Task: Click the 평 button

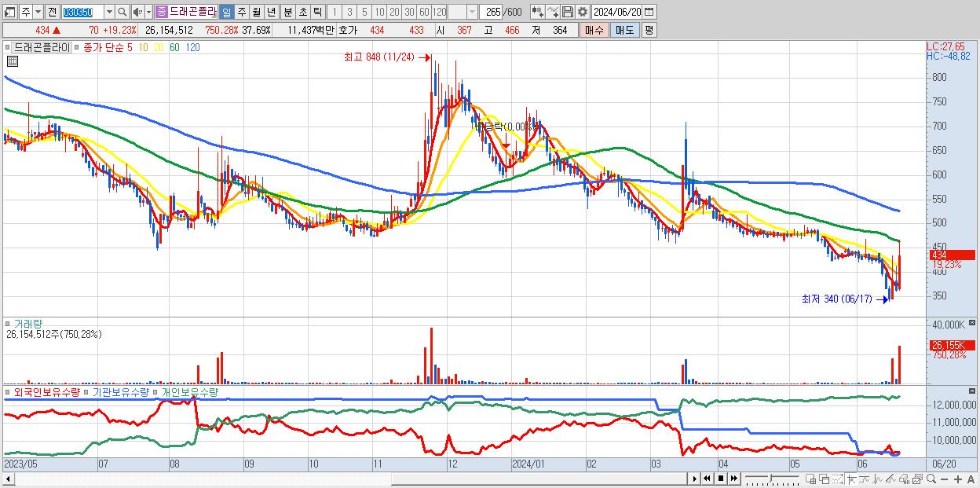Action: (x=649, y=30)
